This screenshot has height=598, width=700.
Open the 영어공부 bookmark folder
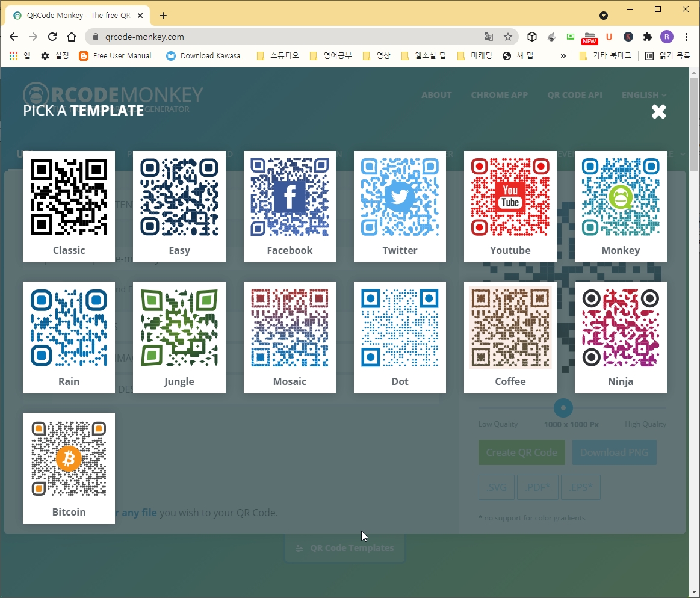click(331, 56)
